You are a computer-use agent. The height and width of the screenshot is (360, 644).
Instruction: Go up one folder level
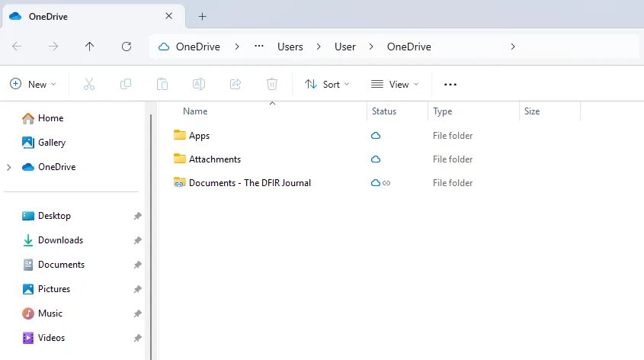coord(89,47)
